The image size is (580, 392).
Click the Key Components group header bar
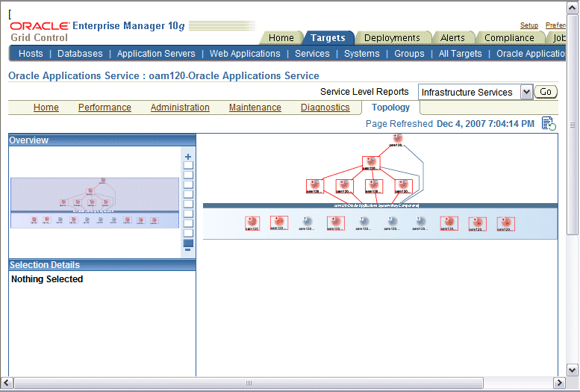[x=380, y=205]
